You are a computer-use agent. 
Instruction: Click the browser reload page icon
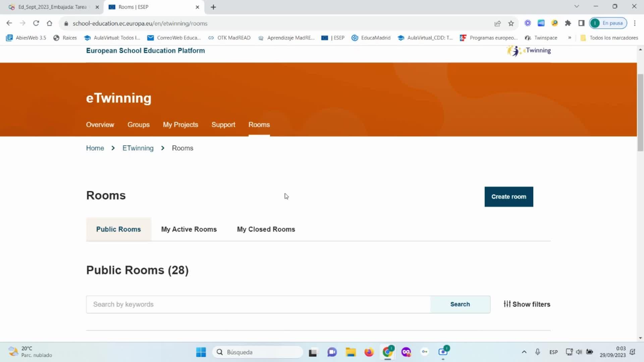36,23
